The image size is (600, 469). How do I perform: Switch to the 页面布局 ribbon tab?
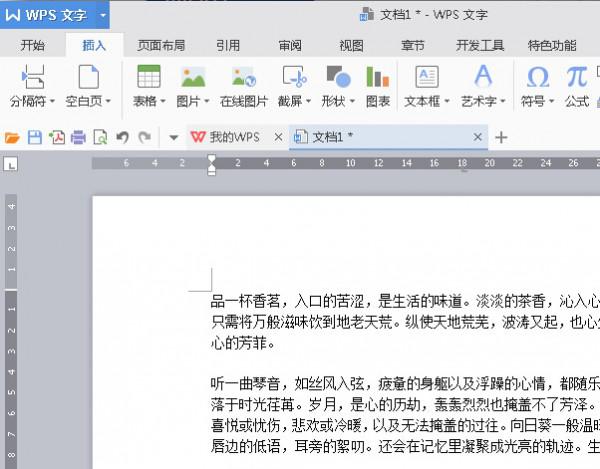coord(161,45)
